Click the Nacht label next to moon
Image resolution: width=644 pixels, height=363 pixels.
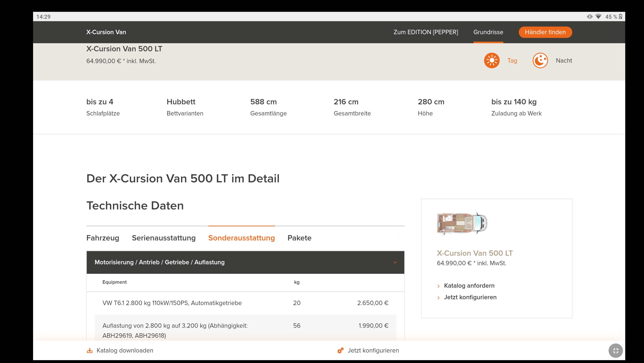(x=564, y=61)
